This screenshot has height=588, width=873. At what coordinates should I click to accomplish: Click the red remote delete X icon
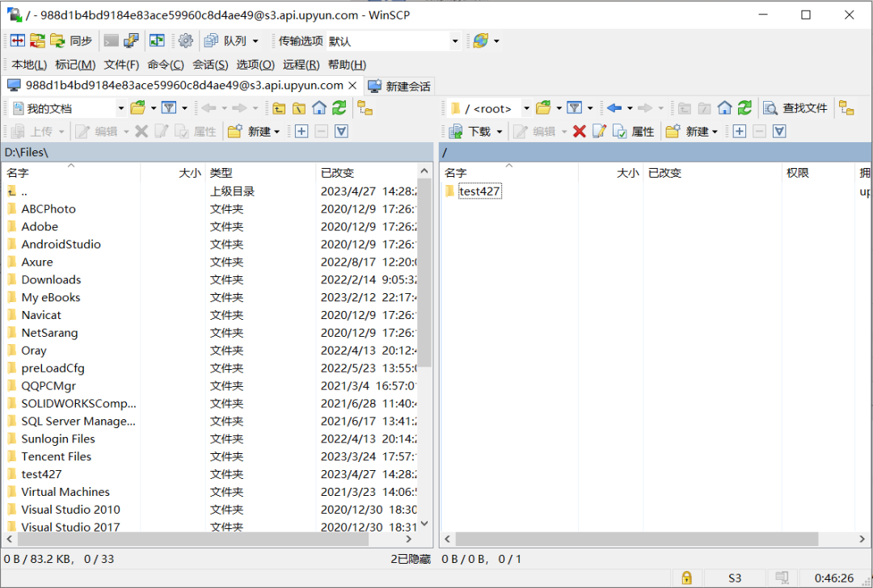tap(579, 132)
